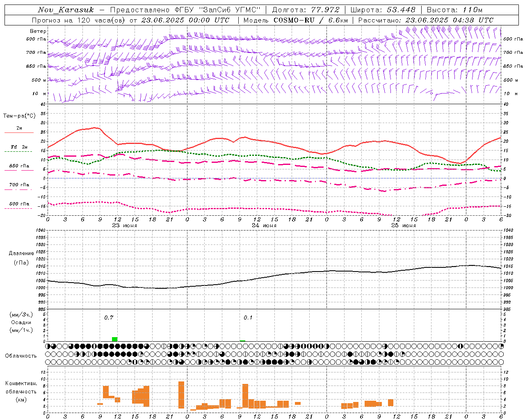Image resolution: width=525 pixels, height=420 pixels.
Task: Click the station name Nov_Karasuk
Action: coord(66,10)
